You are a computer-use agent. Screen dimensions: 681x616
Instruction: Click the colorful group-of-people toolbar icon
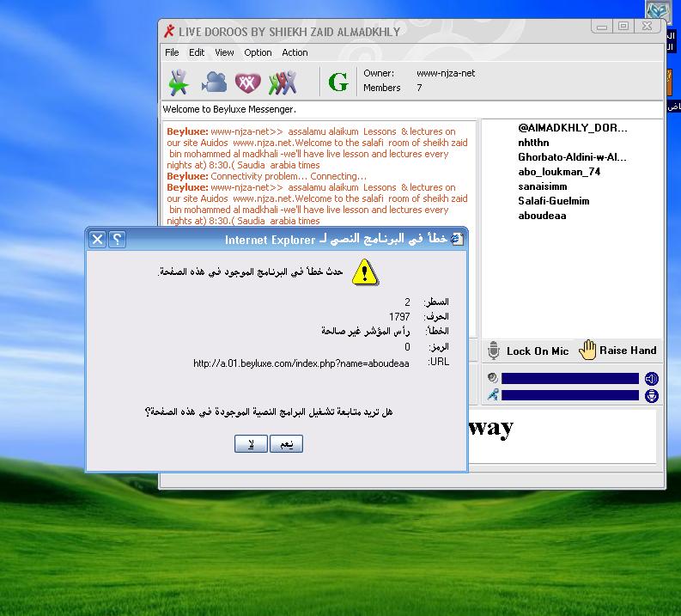coord(282,82)
